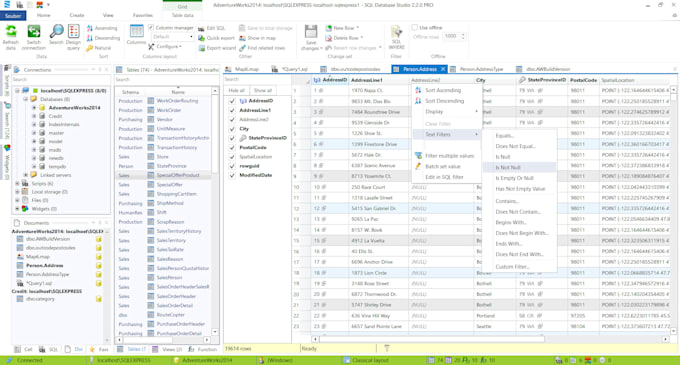Click Quick export
Image resolution: width=680 pixels, height=365 pixels.
point(216,38)
